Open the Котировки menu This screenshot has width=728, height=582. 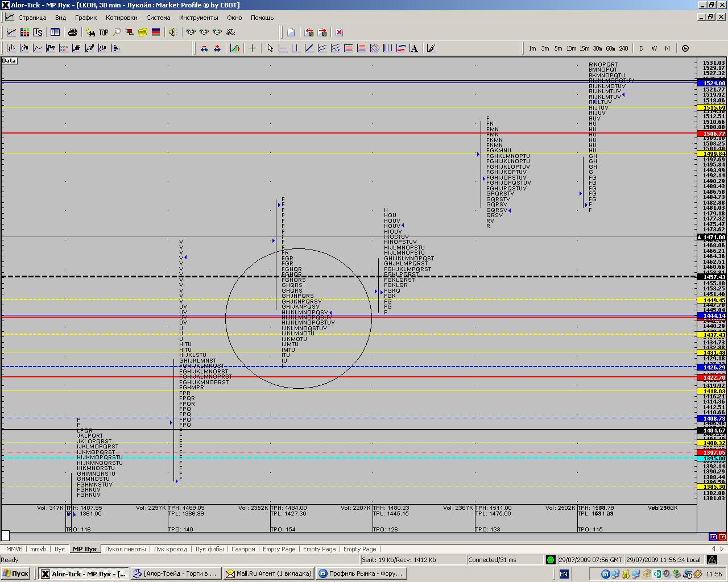click(x=121, y=18)
